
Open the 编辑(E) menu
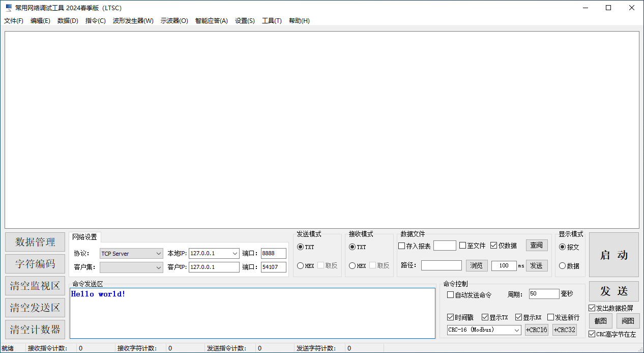click(40, 21)
